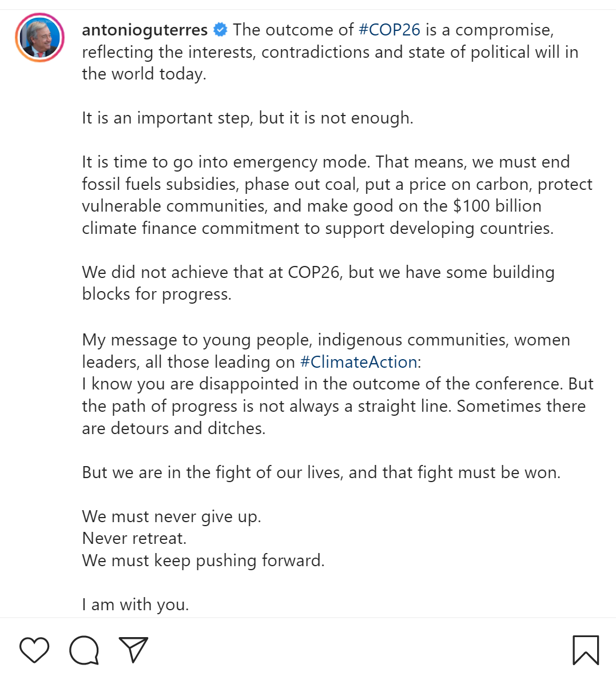This screenshot has height=684, width=616.
Task: Click the 'I am with you.' closing line
Action: tap(135, 605)
